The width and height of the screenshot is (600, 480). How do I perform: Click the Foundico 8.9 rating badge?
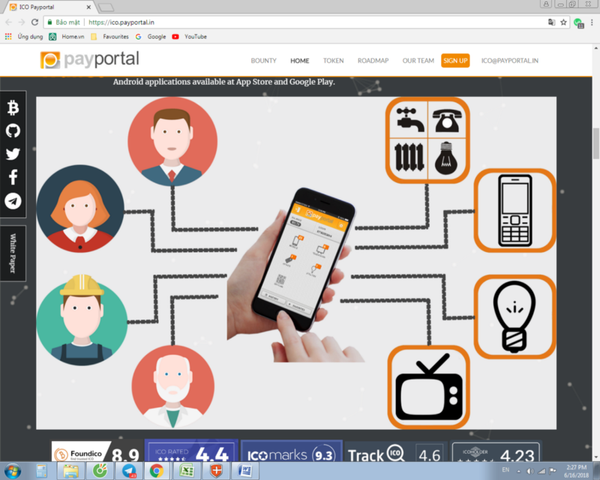96,452
